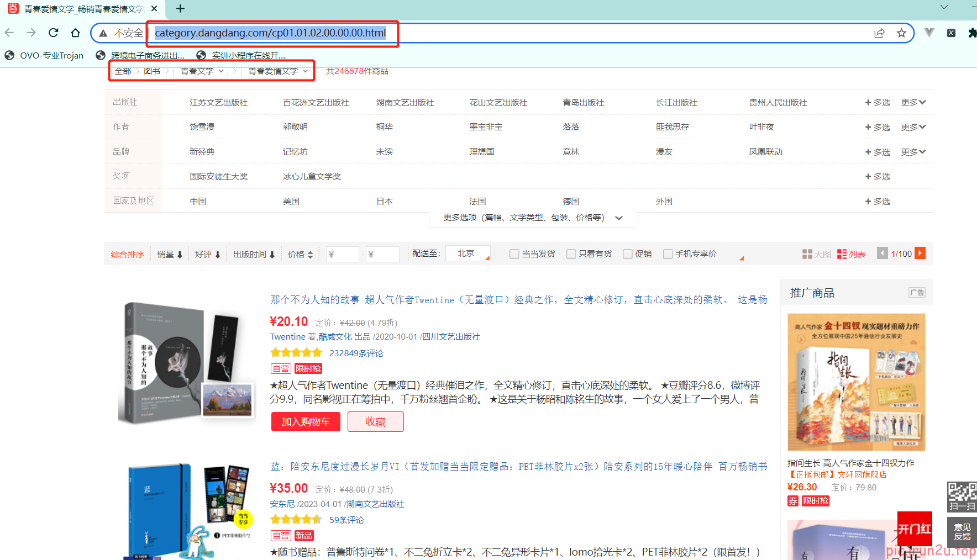Check the 手机专享价 filter
The width and height of the screenshot is (977, 560).
668,254
